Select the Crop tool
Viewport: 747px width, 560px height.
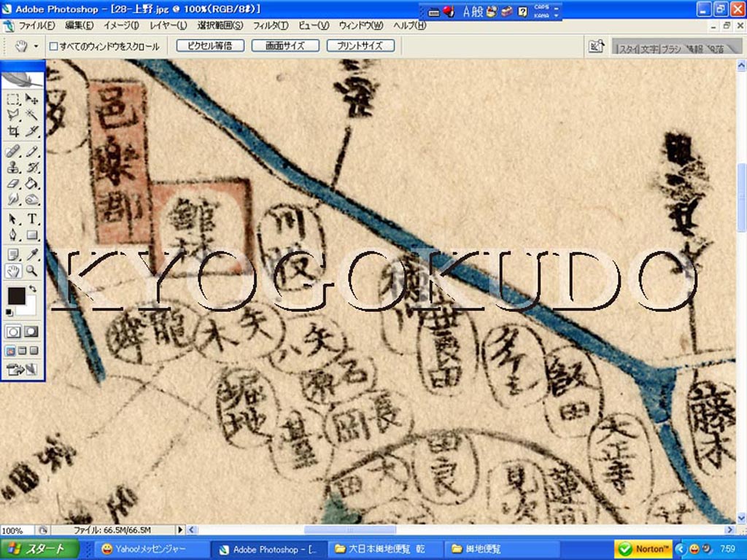click(13, 131)
